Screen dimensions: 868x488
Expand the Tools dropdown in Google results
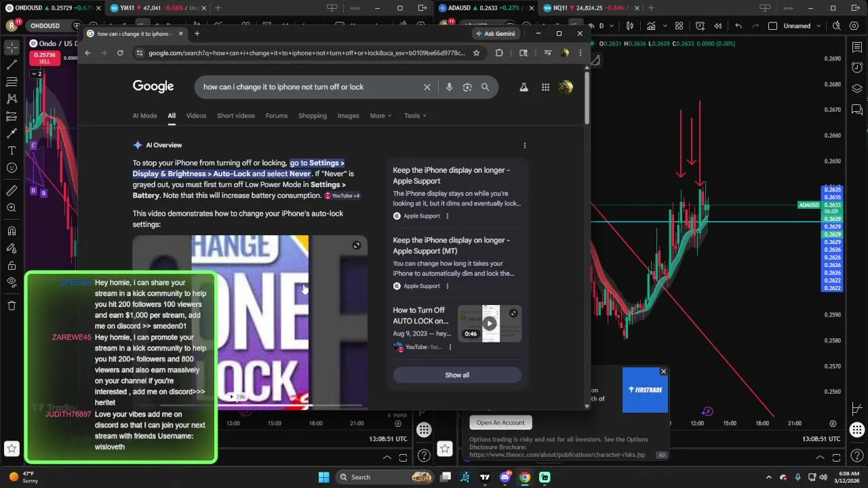(415, 116)
